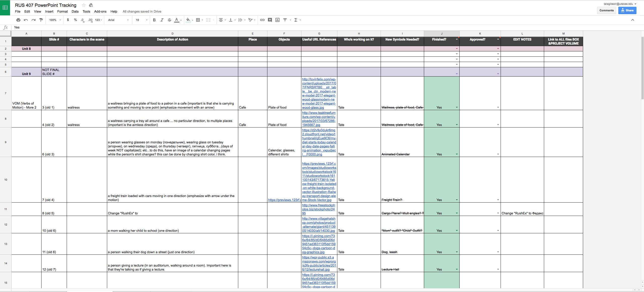This screenshot has height=292, width=644.
Task: Format as percent
Action: coord(75,20)
